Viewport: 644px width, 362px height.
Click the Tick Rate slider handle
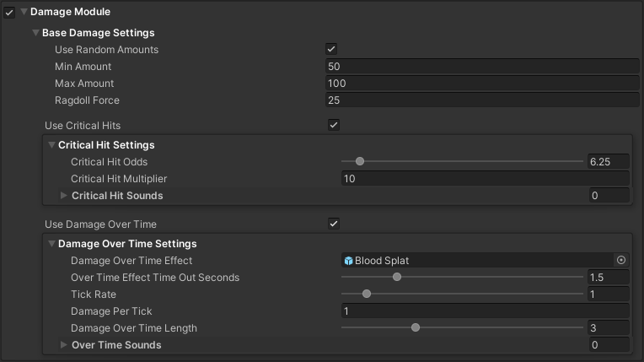[x=367, y=294]
